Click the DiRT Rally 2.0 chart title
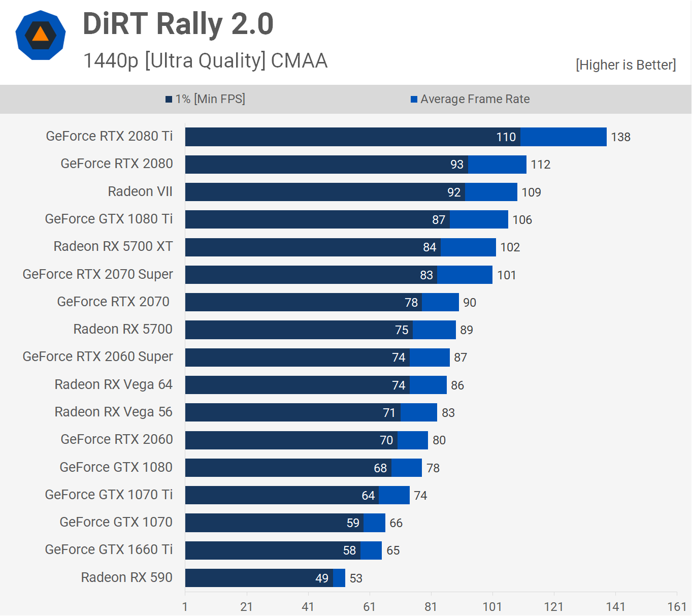Screen dimensions: 692x616 (178, 24)
